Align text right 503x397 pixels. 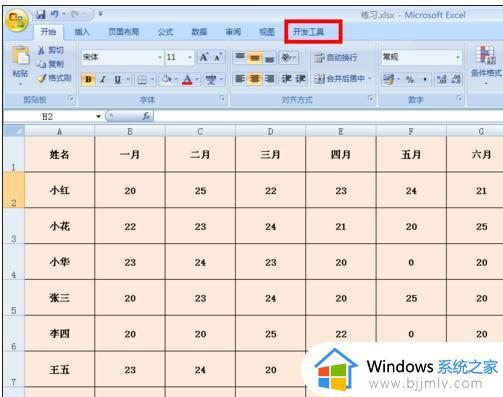(x=269, y=79)
